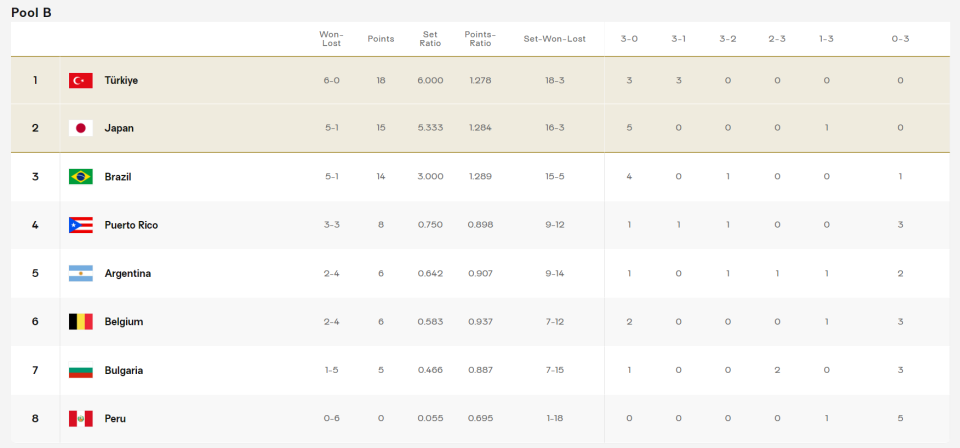Click the Japan flag icon

tap(81, 128)
